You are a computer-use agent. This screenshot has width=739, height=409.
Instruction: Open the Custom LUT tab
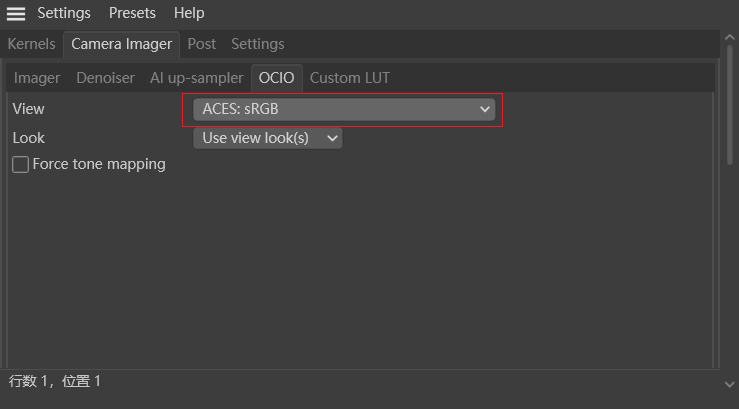pyautogui.click(x=349, y=77)
